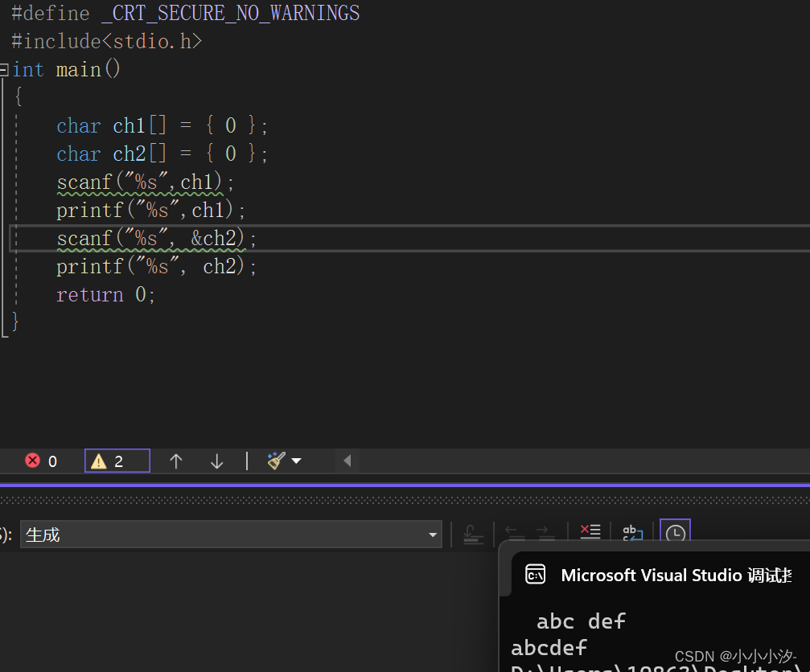Click the printf("%s", ch2) line
Viewport: 810px width, 672px height.
157,266
